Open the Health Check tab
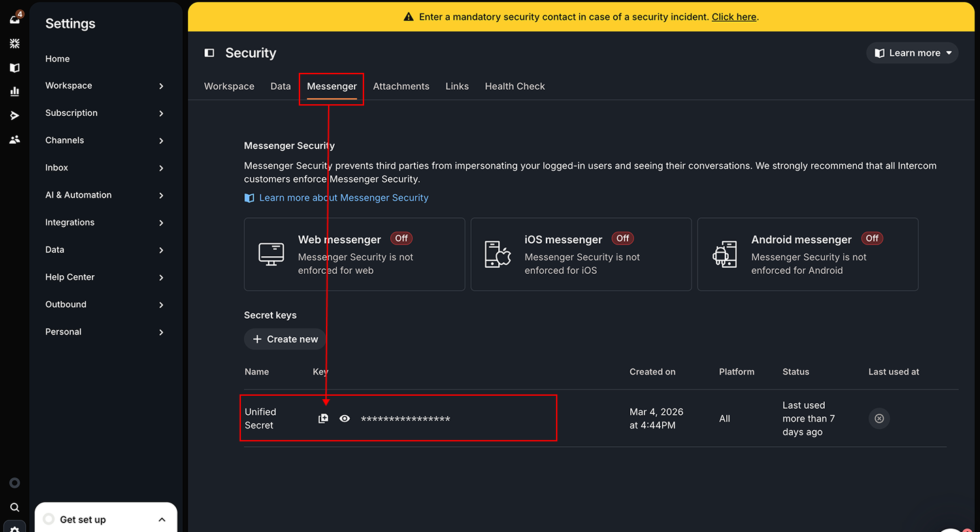The image size is (980, 532). [515, 87]
